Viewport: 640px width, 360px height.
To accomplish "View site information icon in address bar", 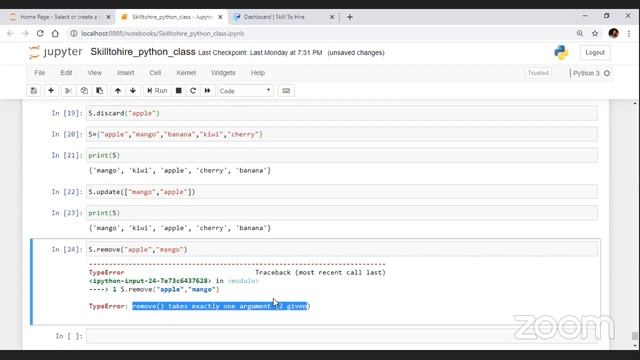I will point(73,33).
